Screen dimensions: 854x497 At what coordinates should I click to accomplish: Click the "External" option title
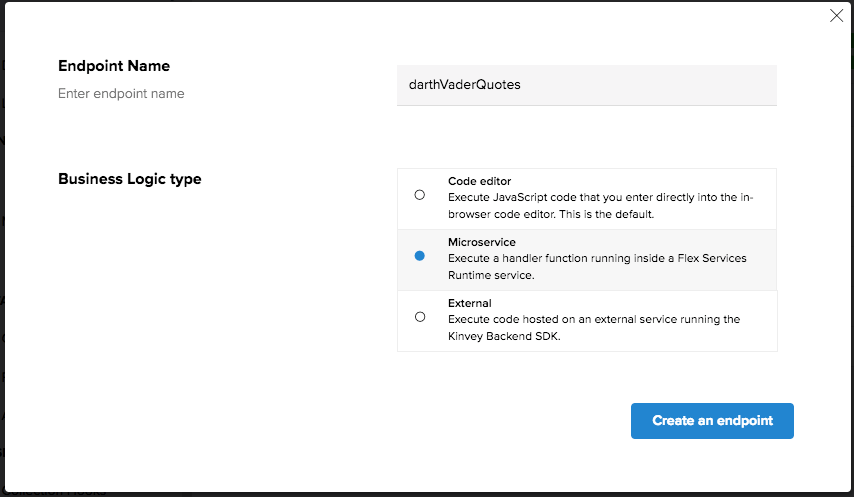tap(470, 303)
